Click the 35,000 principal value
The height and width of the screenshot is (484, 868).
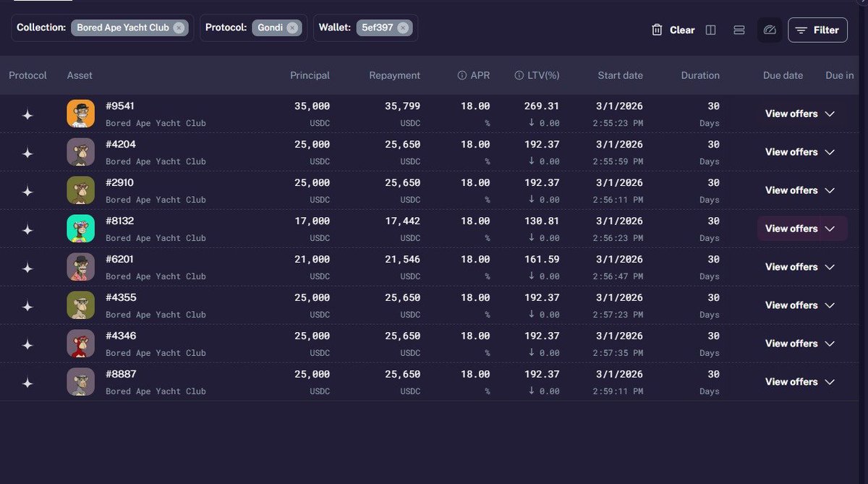(x=312, y=106)
